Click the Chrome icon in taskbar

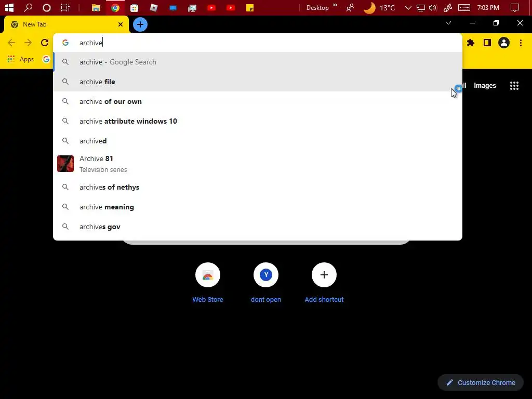[x=115, y=7]
